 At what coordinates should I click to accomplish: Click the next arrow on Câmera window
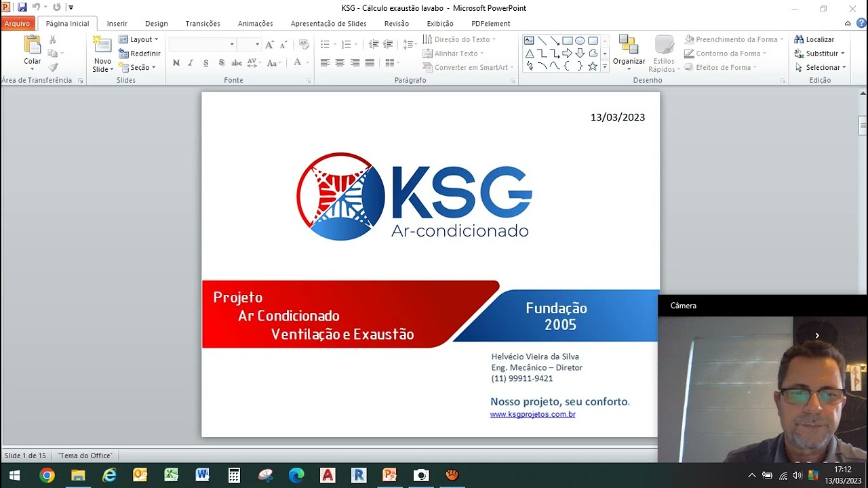pos(817,335)
